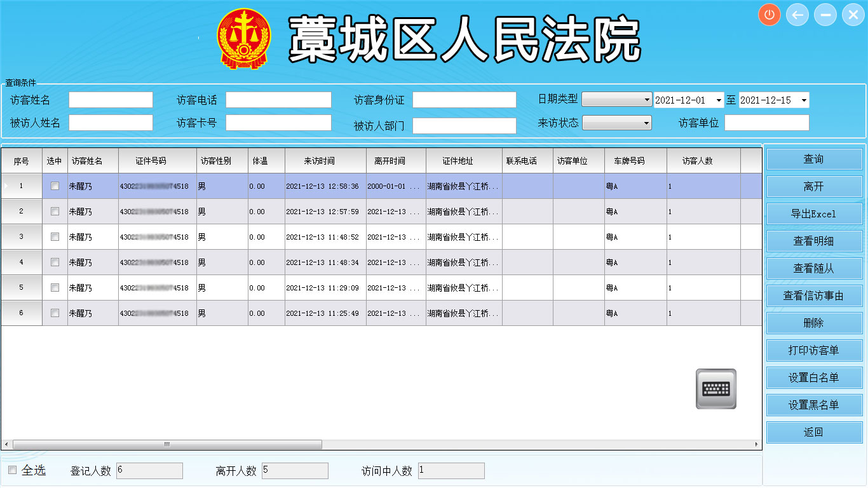868x488 pixels.
Task: Click the 删除 delete button
Action: [814, 323]
